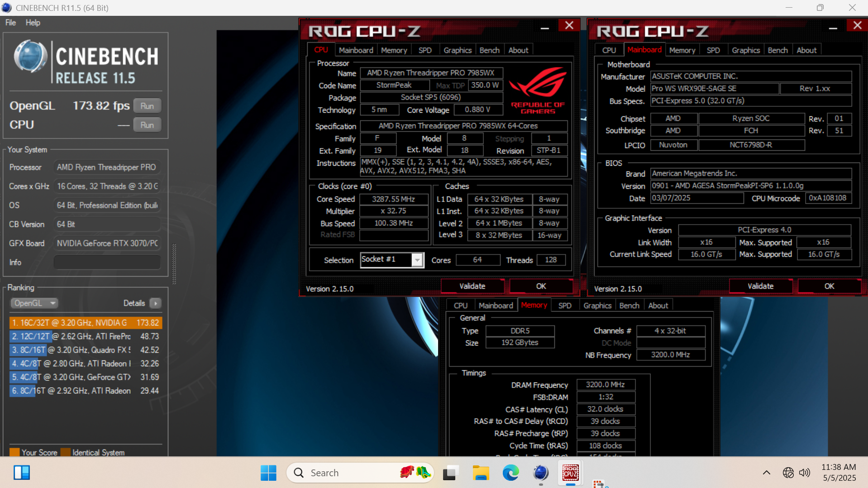Select ranking row 4C/8T @ 2.80 GHz
Image resolution: width=868 pixels, height=488 pixels.
pyautogui.click(x=86, y=364)
